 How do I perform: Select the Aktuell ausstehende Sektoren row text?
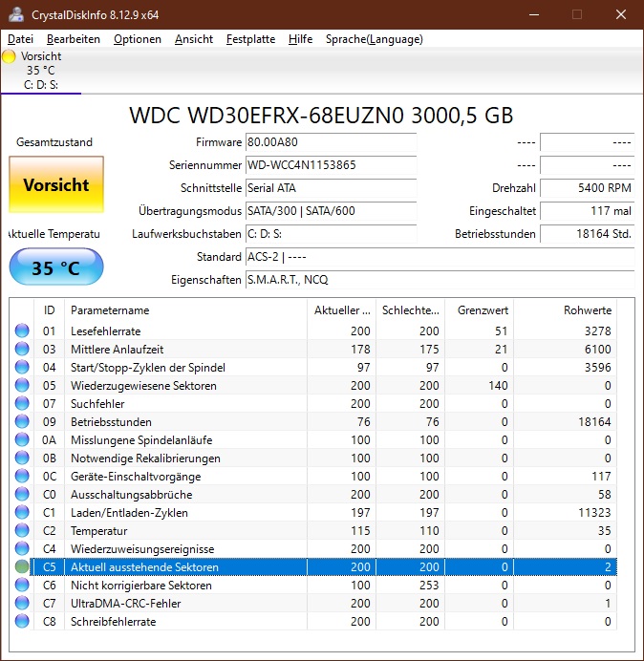tap(144, 567)
